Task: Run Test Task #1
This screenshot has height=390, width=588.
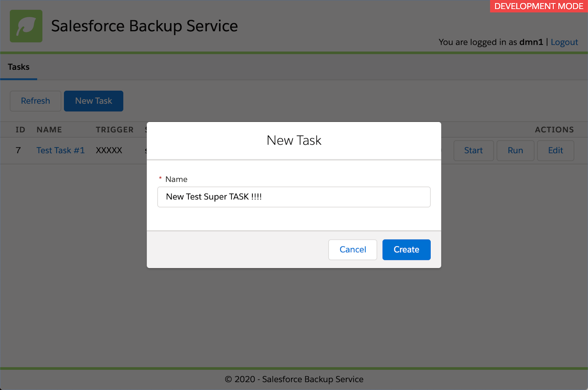Action: 515,151
